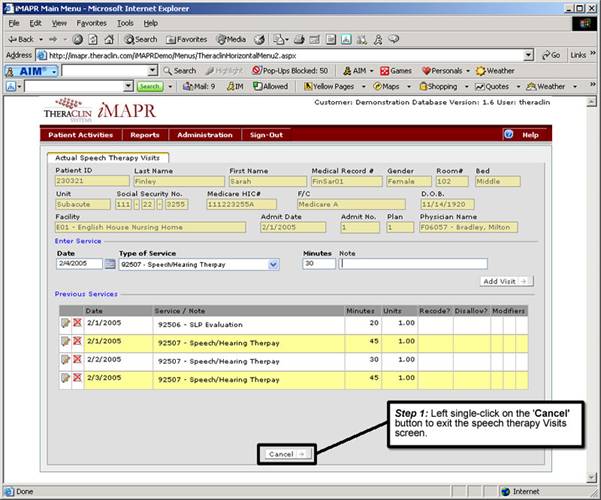The image size is (601, 500).
Task: Open the Games toolbar item
Action: click(396, 71)
